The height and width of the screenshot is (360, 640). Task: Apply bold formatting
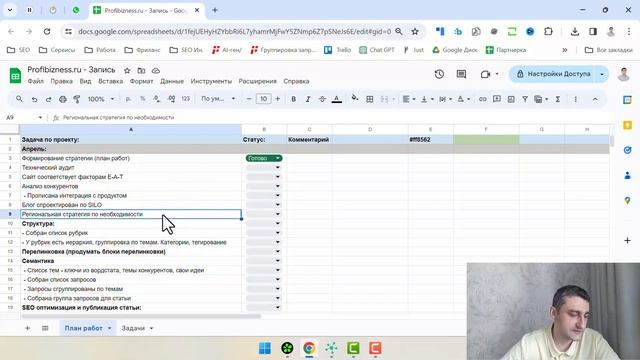(x=293, y=99)
